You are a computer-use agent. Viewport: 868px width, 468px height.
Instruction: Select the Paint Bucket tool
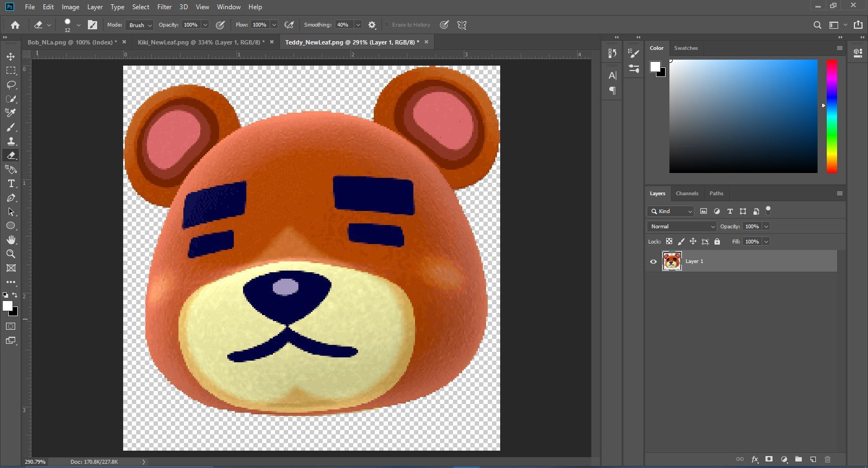click(11, 169)
